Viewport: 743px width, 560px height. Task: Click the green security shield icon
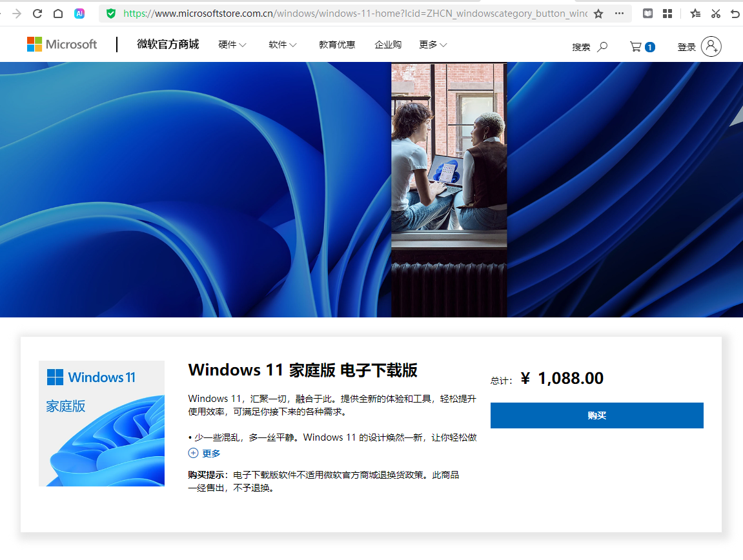[111, 14]
